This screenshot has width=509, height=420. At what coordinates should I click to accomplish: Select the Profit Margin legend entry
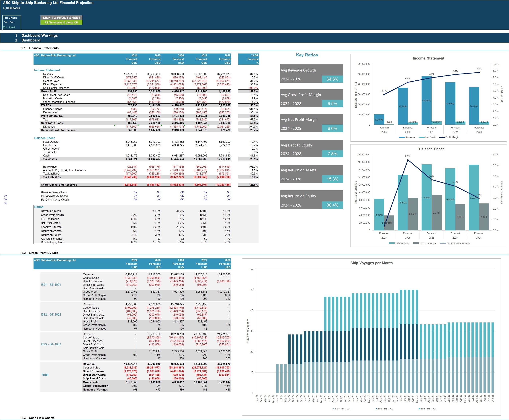pyautogui.click(x=449, y=137)
